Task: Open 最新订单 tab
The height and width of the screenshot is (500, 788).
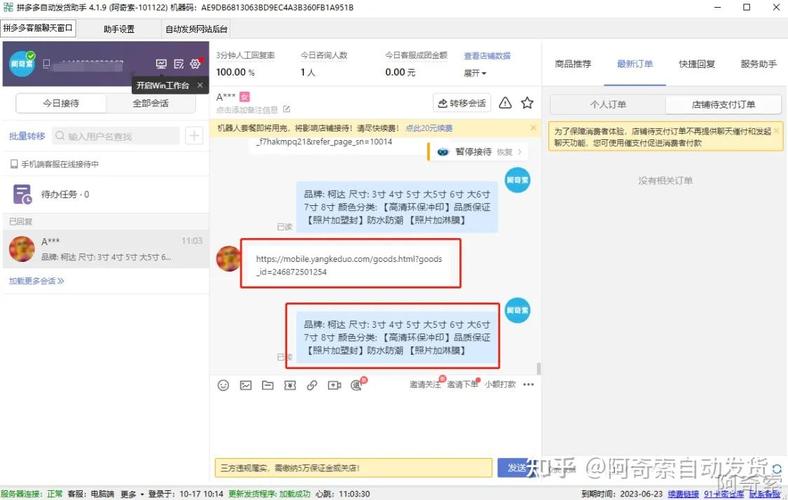Action: (635, 64)
